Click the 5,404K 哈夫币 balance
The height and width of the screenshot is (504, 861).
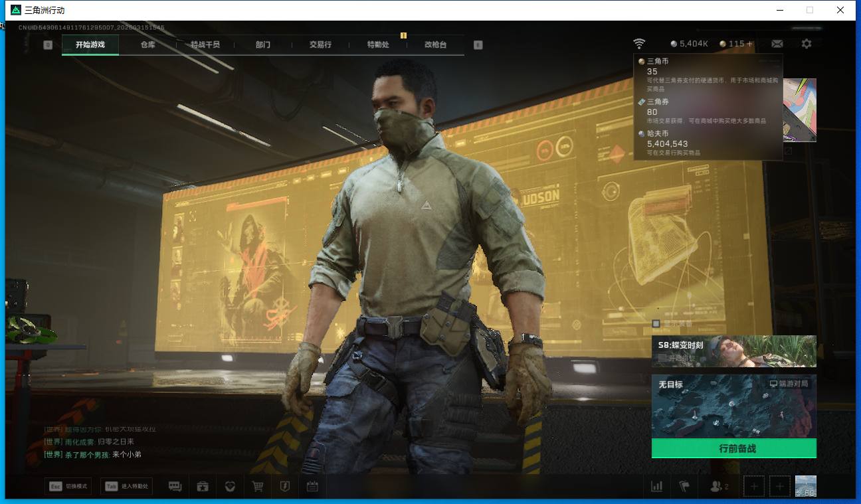pos(690,44)
